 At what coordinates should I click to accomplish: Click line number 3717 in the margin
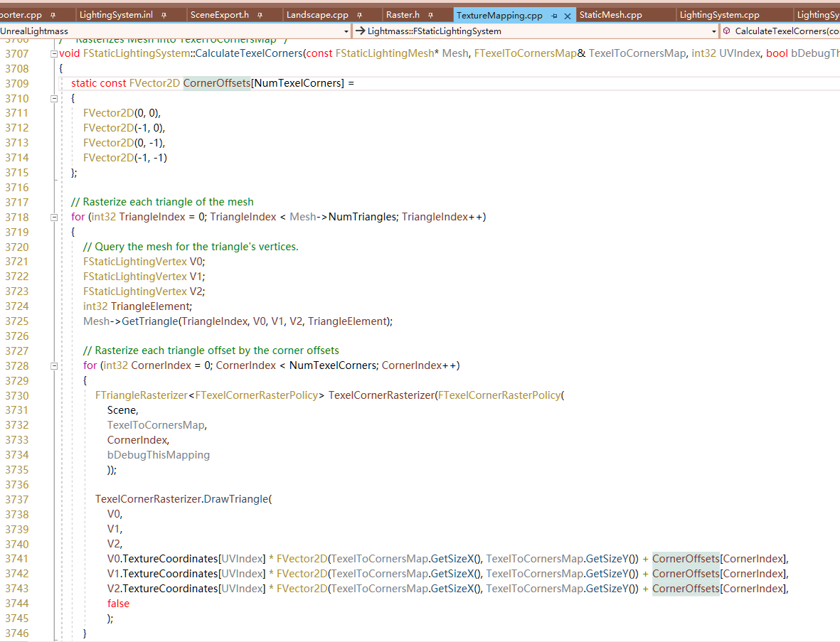[x=16, y=203]
